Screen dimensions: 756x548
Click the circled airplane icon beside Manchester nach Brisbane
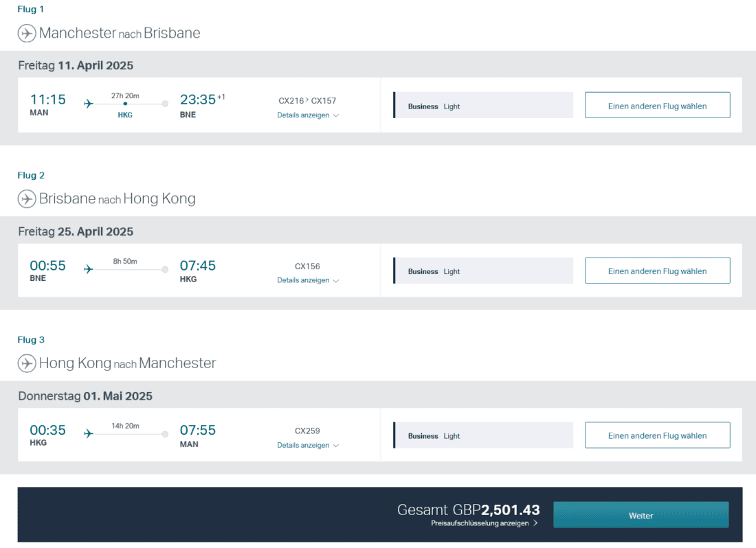click(27, 33)
